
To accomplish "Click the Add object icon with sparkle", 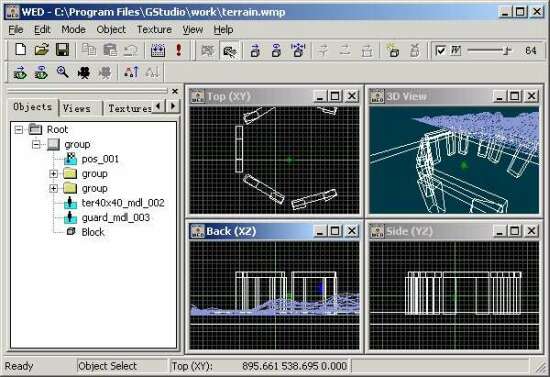I will coord(393,51).
